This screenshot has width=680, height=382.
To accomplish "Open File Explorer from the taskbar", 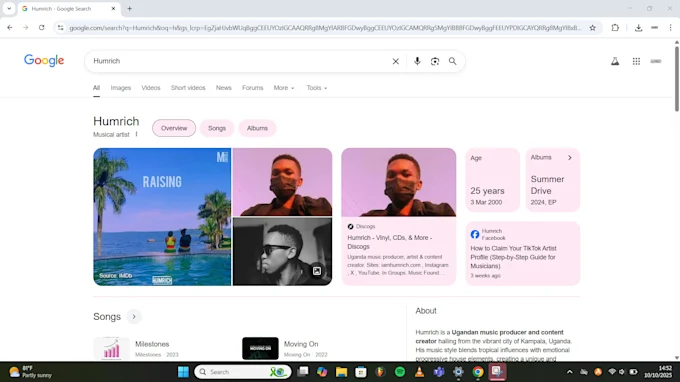I will pyautogui.click(x=341, y=372).
